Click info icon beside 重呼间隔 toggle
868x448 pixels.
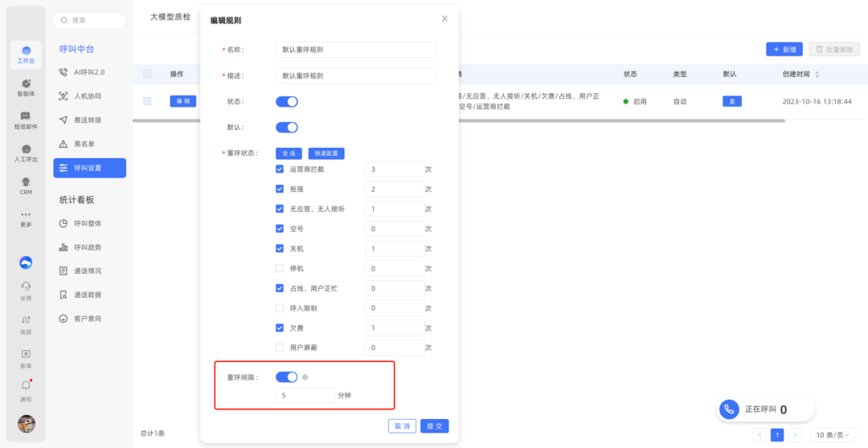pos(305,377)
